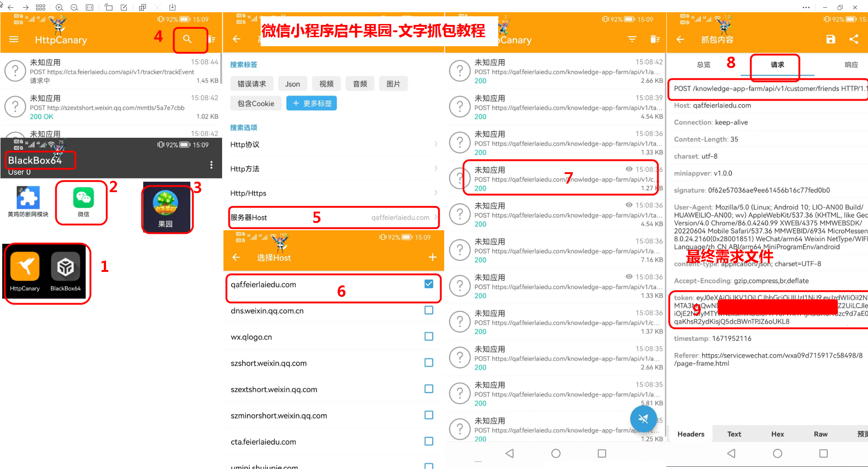
Task: Open HttpCanary hamburger menu
Action: coord(14,39)
